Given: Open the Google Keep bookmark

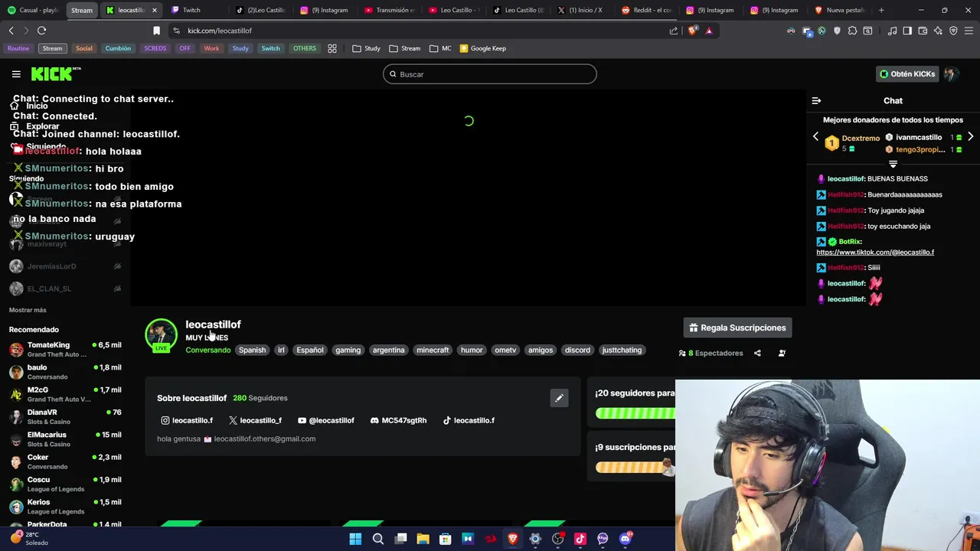Looking at the screenshot, I should coord(482,48).
